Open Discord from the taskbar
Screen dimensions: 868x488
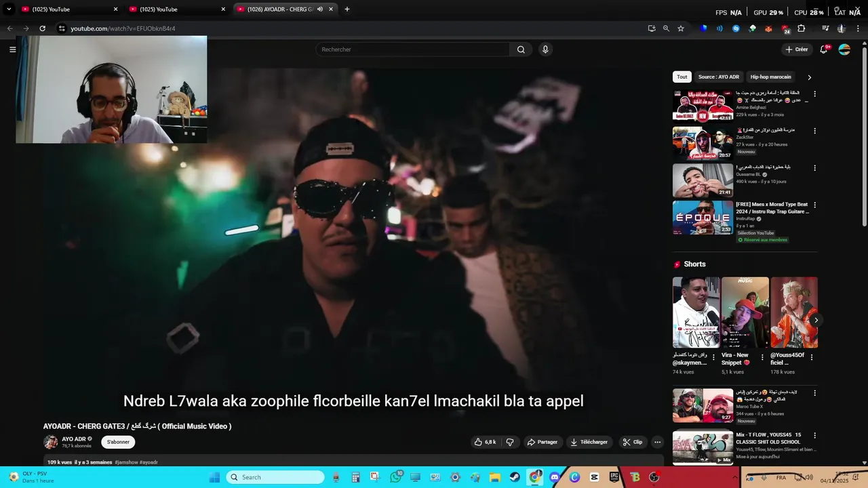[555, 477]
